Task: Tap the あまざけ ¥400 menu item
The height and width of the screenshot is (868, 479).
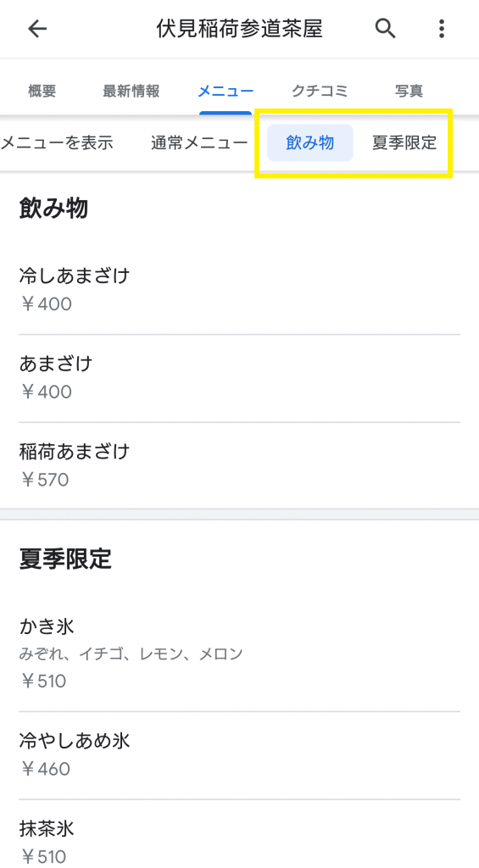Action: click(x=239, y=378)
